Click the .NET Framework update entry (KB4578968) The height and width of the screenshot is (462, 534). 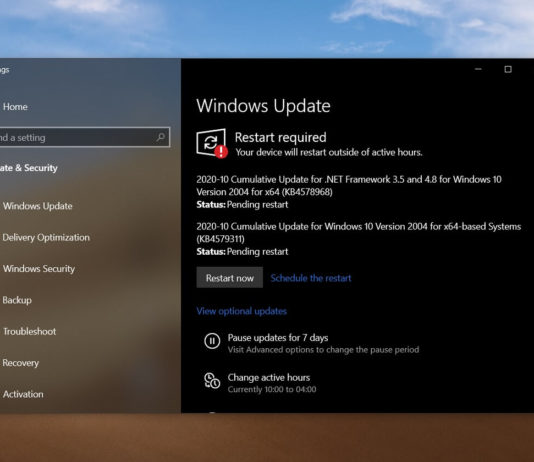pyautogui.click(x=349, y=186)
